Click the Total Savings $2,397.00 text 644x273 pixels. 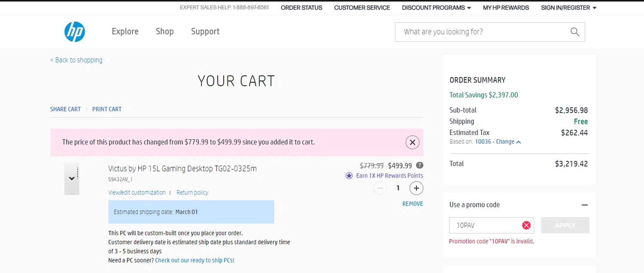point(484,95)
